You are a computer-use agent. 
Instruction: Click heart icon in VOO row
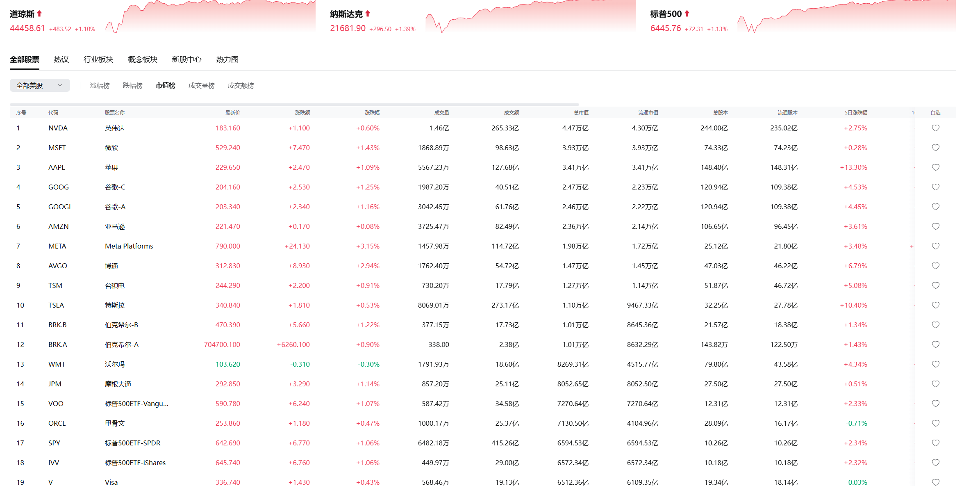pyautogui.click(x=935, y=404)
